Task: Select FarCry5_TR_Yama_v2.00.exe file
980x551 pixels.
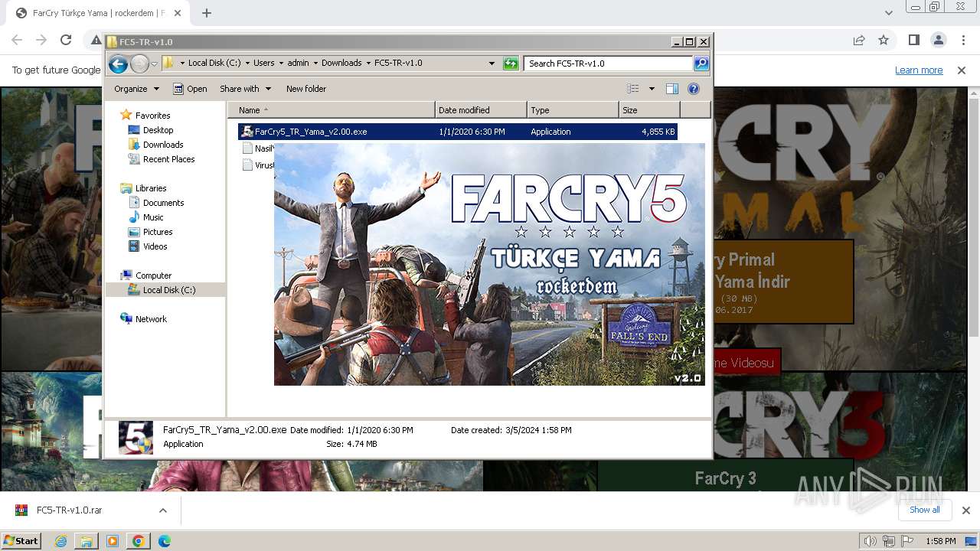Action: [458, 132]
